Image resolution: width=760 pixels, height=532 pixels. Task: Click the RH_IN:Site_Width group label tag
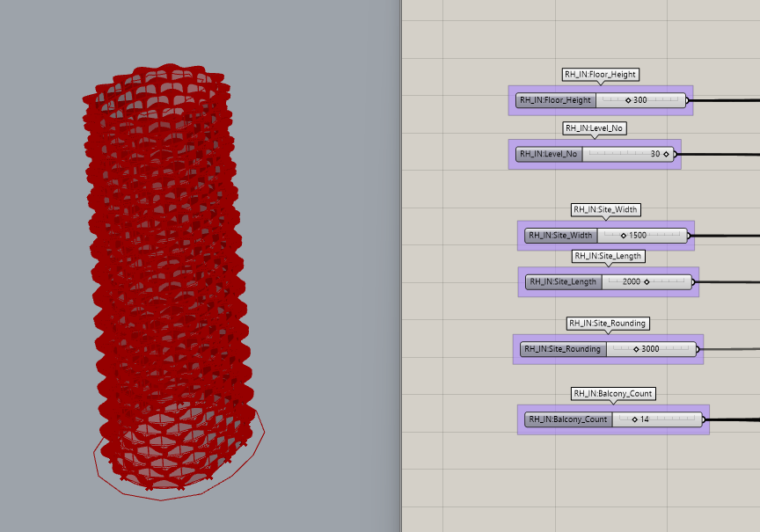(x=606, y=210)
